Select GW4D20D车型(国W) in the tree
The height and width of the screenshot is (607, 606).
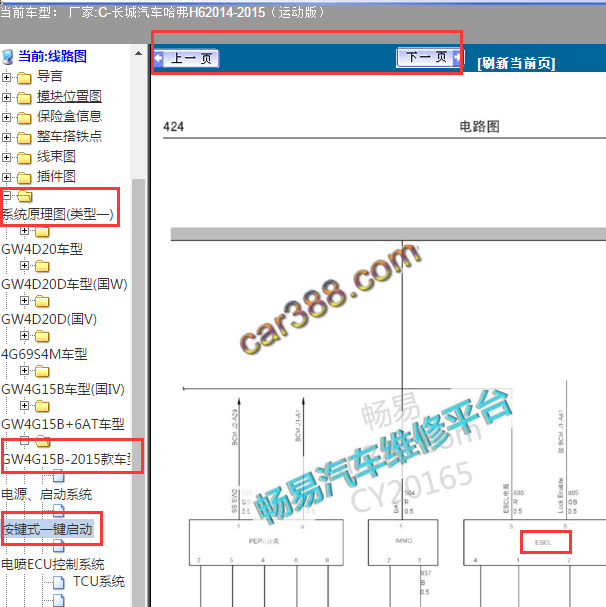tap(64, 284)
